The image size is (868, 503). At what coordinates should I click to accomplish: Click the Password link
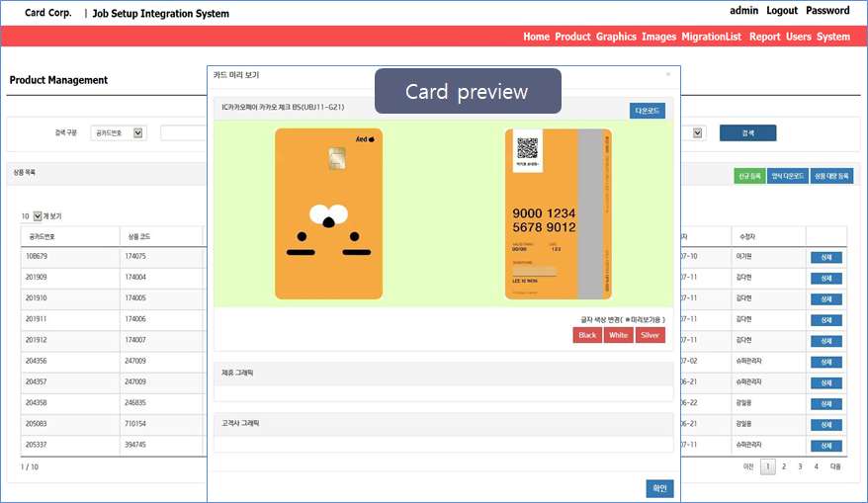coord(827,11)
